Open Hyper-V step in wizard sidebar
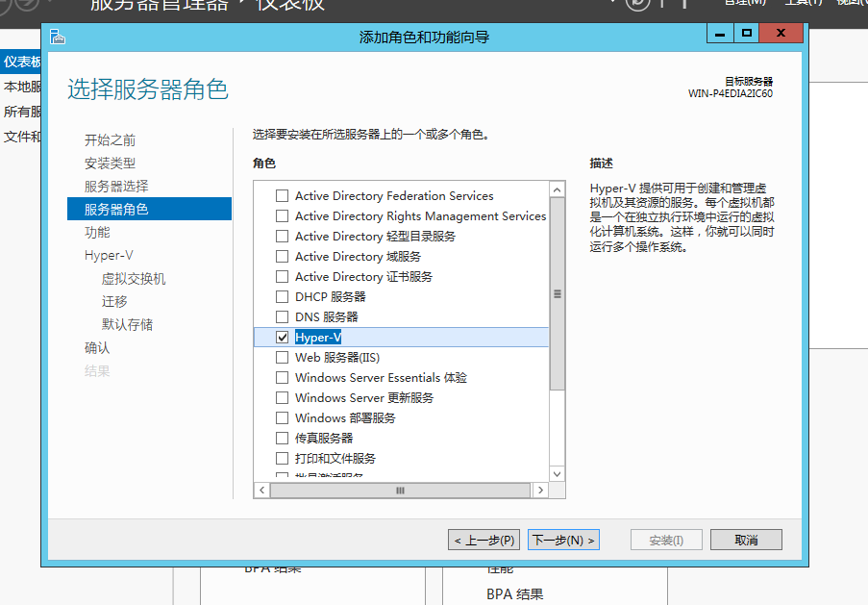The image size is (868, 605). (109, 256)
